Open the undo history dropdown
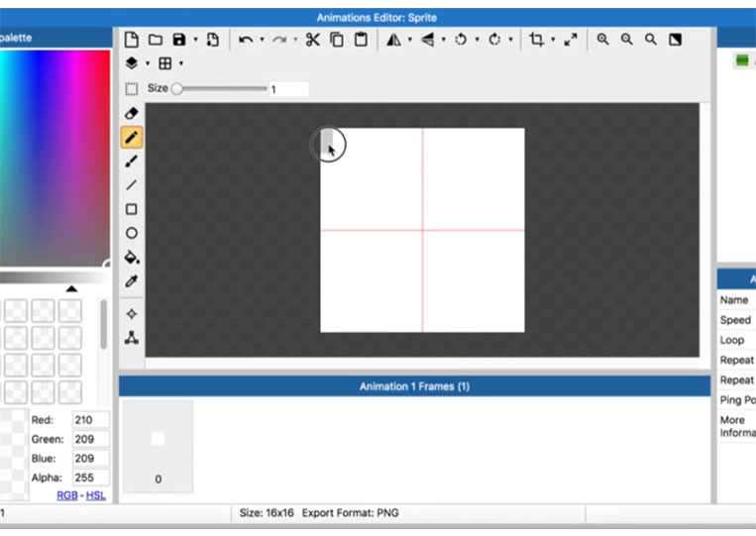This screenshot has height=536, width=756. click(263, 40)
